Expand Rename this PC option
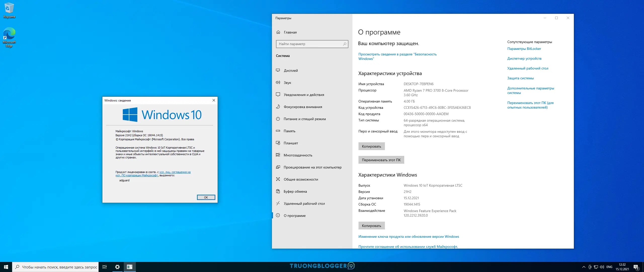 point(381,159)
